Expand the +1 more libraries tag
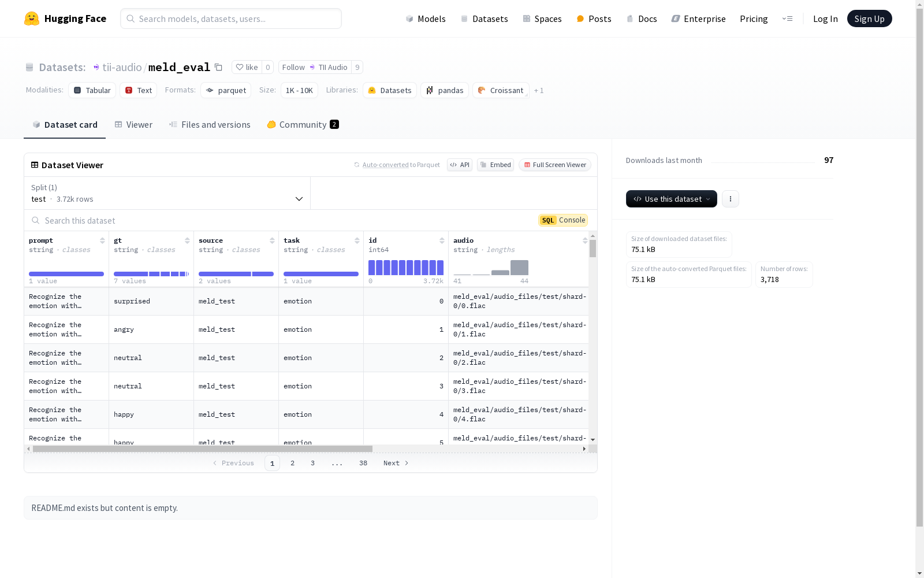Screen dimensions: 924x578 click(x=539, y=91)
